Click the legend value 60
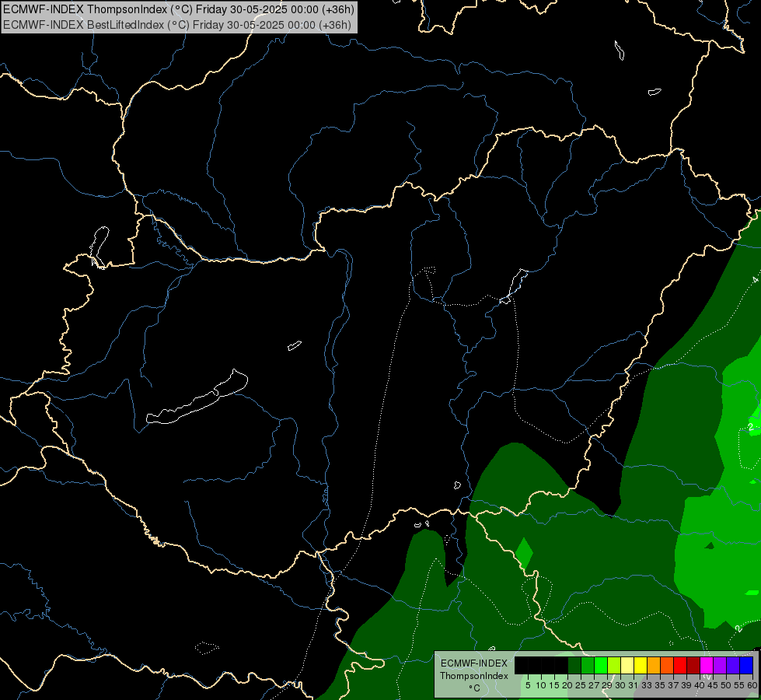The image size is (761, 700). click(752, 685)
